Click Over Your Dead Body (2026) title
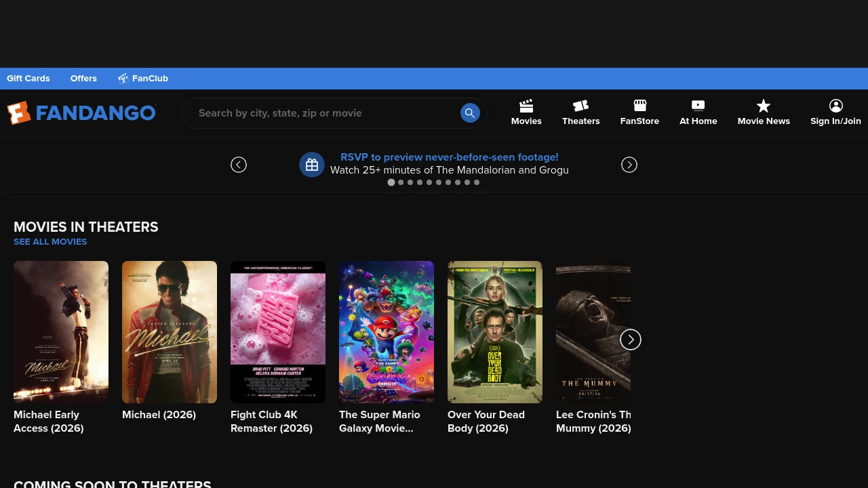868x488 pixels. point(486,422)
